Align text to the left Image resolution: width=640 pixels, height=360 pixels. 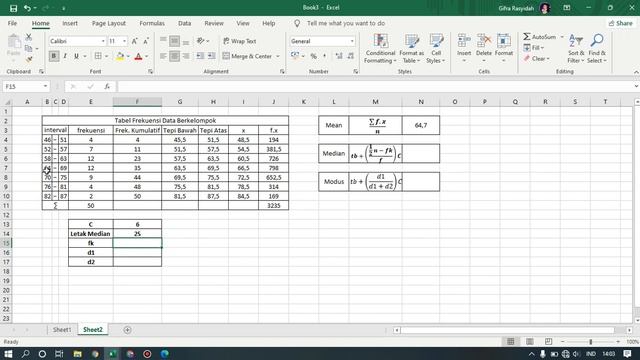click(x=163, y=56)
